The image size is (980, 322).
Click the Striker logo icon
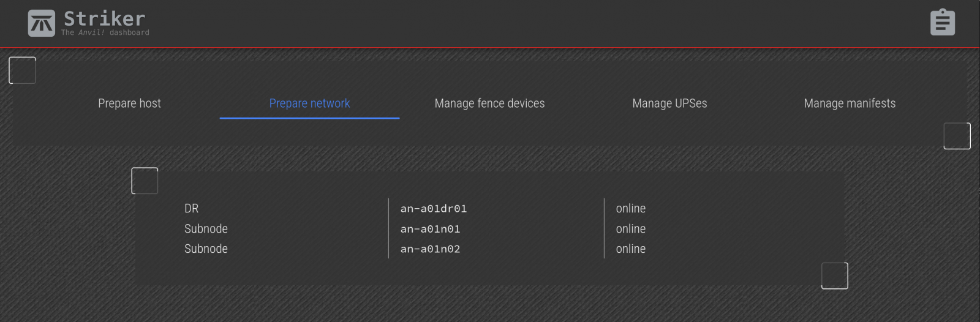[41, 23]
